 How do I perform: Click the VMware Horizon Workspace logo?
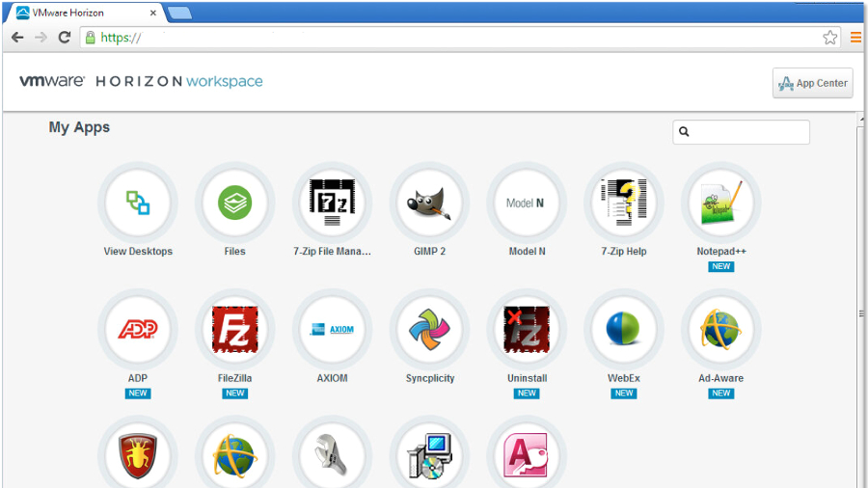141,81
